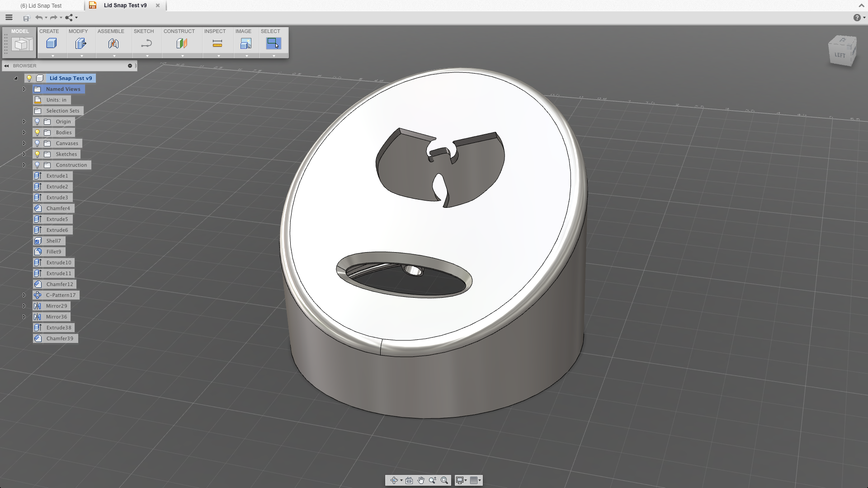
Task: Open the SKETCH menu
Action: 144,31
